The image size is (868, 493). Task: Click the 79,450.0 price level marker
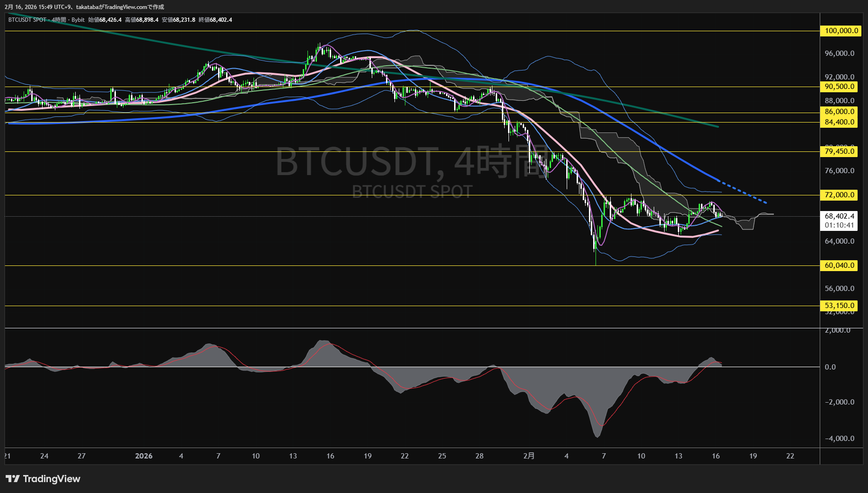[x=838, y=151]
